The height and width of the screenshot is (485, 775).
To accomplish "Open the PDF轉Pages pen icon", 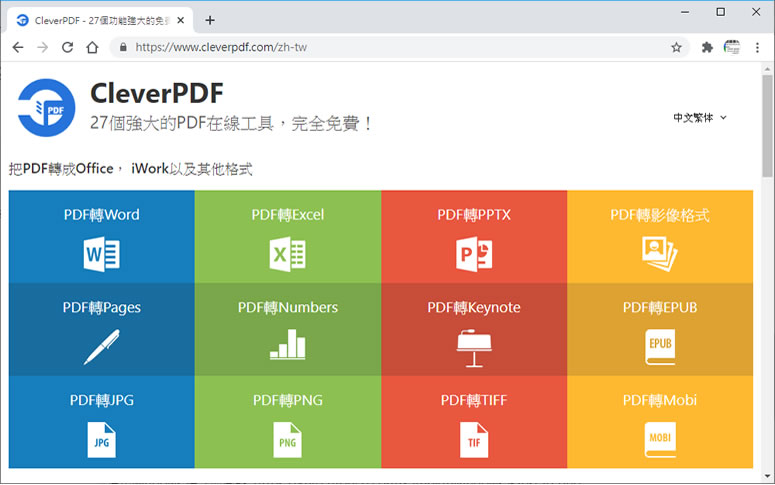I will (101, 346).
